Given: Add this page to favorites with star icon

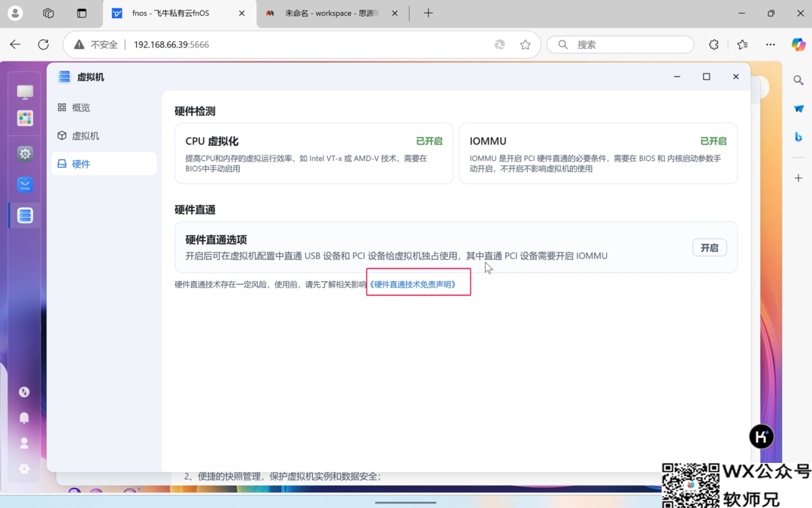Looking at the screenshot, I should pyautogui.click(x=525, y=44).
